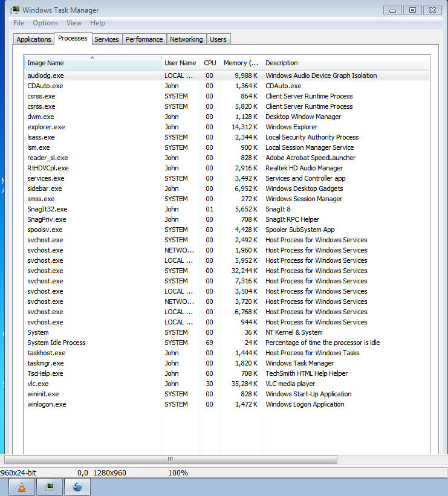Minimize the Task Manager window
Image resolution: width=448 pixels, height=496 pixels.
pyautogui.click(x=392, y=10)
